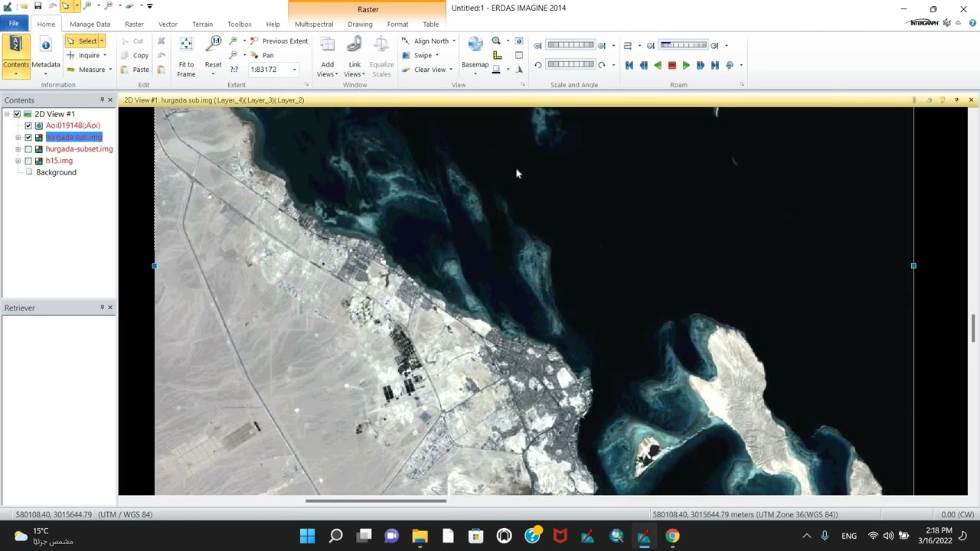This screenshot has height=551, width=980.
Task: Toggle the Background checkbox
Action: pos(29,172)
